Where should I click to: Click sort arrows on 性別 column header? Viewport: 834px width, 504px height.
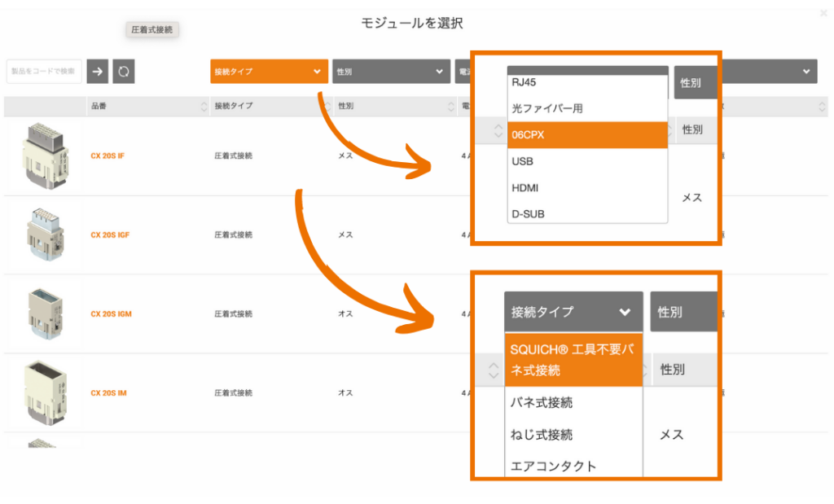point(450,107)
